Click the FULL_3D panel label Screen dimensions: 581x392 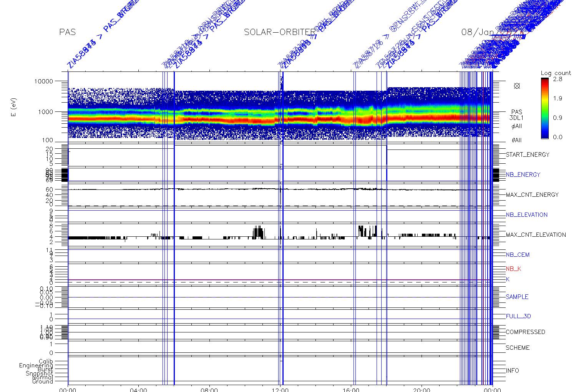518,316
